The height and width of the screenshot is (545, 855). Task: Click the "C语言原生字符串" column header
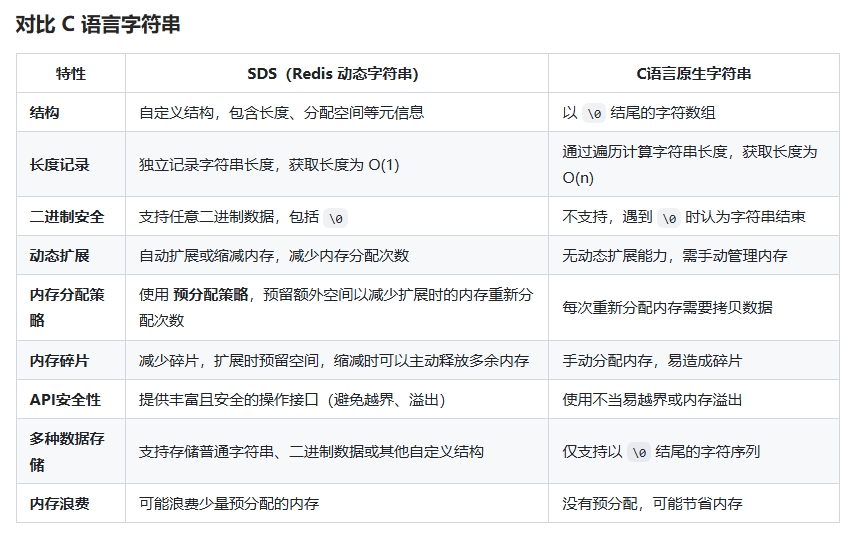click(x=693, y=74)
